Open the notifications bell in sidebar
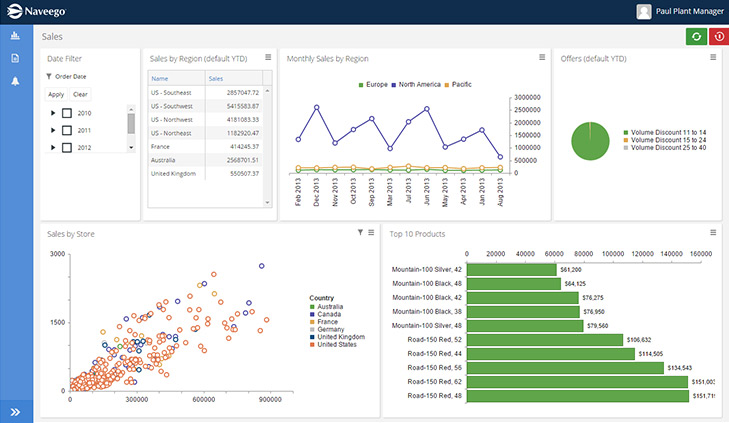 coord(15,80)
